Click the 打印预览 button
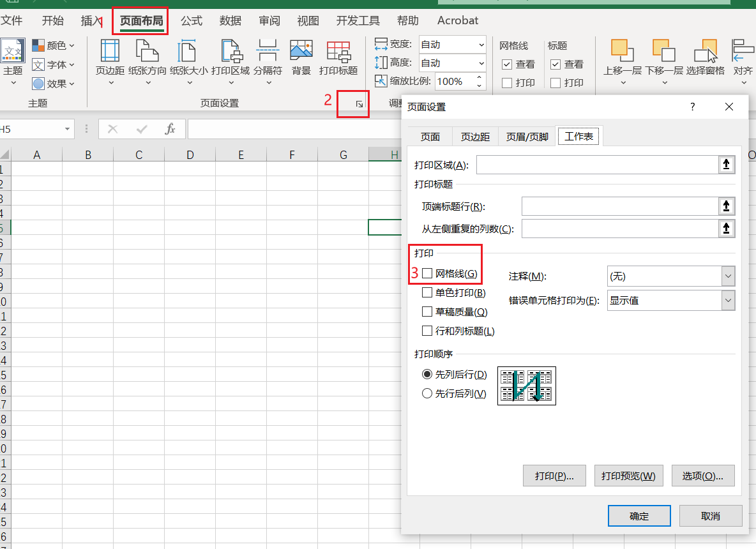This screenshot has height=549, width=756. click(628, 476)
